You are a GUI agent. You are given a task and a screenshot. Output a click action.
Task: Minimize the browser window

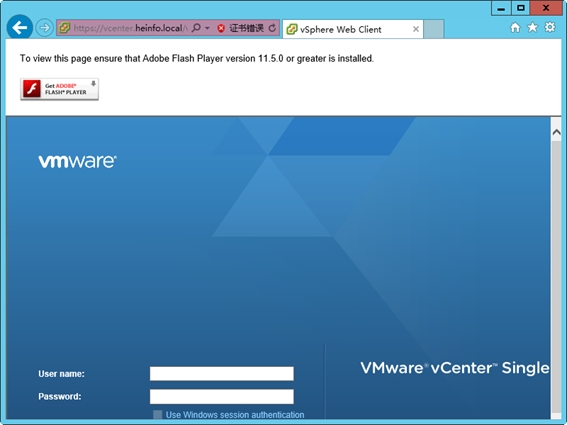click(x=501, y=8)
